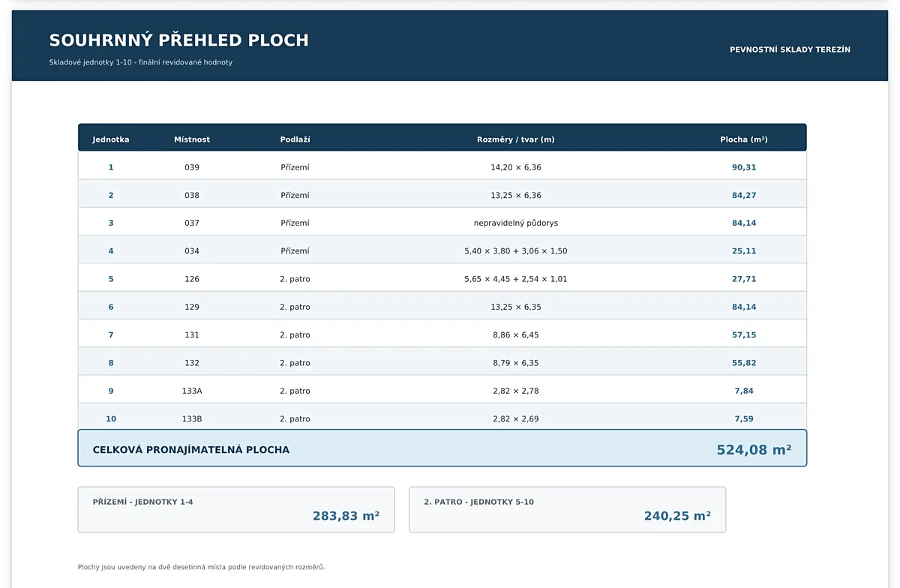Screen dimensions: 900x588
Task: Click the area value 27,71
Action: [x=744, y=279]
